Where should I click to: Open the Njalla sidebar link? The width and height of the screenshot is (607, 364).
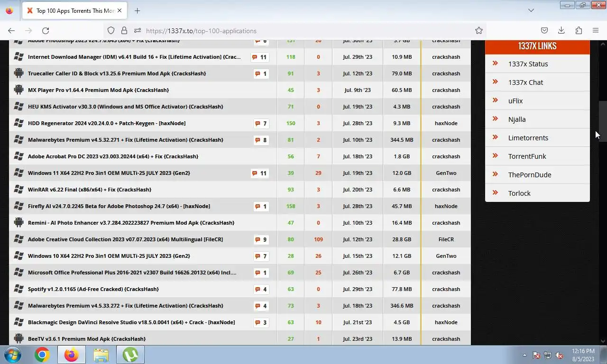[x=517, y=119]
